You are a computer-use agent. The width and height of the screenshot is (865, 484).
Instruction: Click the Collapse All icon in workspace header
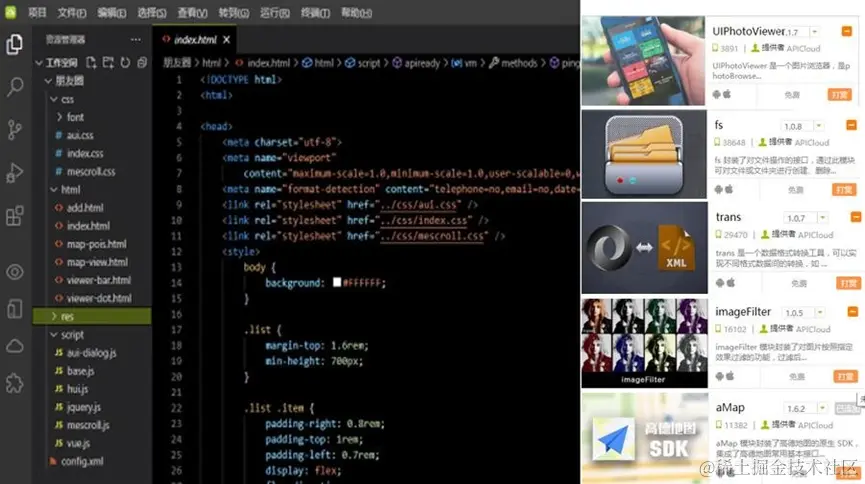[x=142, y=63]
